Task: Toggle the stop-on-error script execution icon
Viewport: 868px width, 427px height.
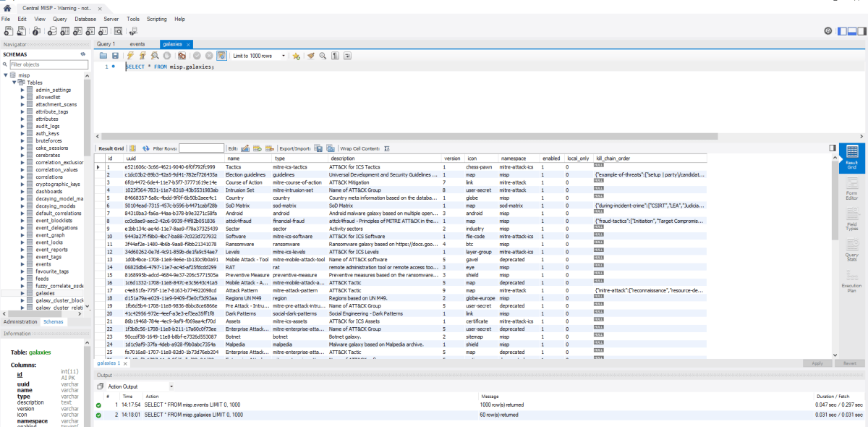Action: pos(182,56)
